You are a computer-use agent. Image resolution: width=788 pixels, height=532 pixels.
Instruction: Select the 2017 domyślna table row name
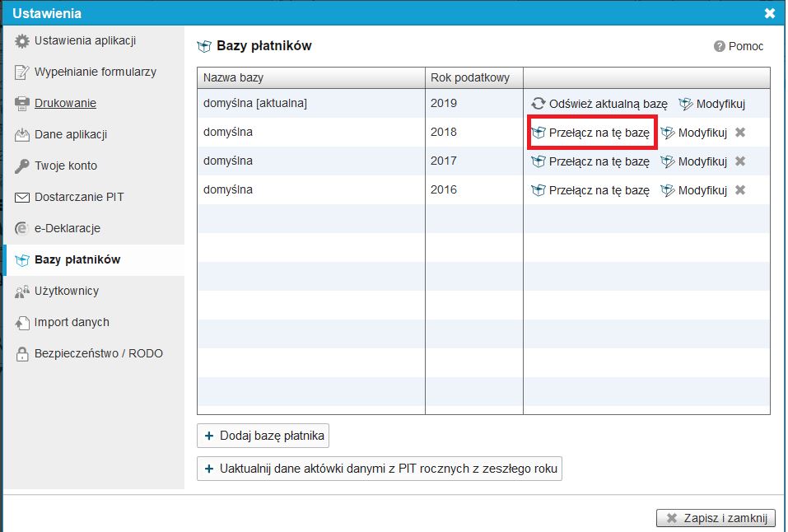[x=228, y=161]
